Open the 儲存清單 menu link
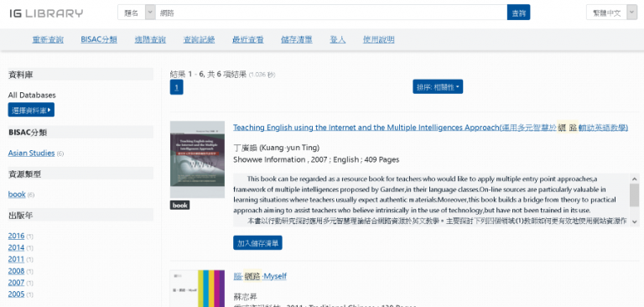Viewport: 644px width, 307px height. coord(297,40)
